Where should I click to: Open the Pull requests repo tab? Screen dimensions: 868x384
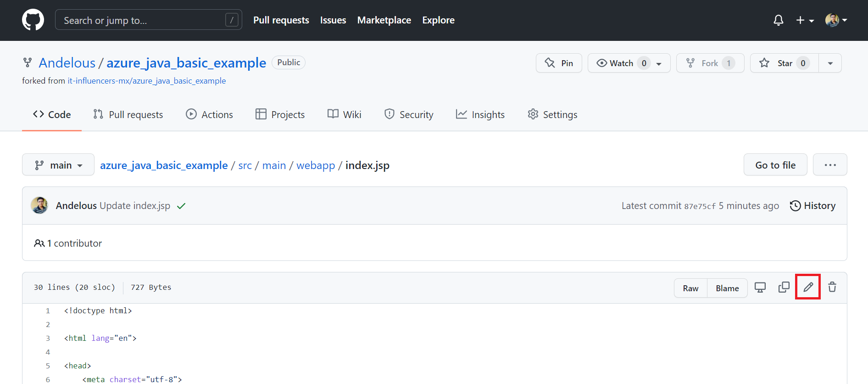click(x=128, y=114)
